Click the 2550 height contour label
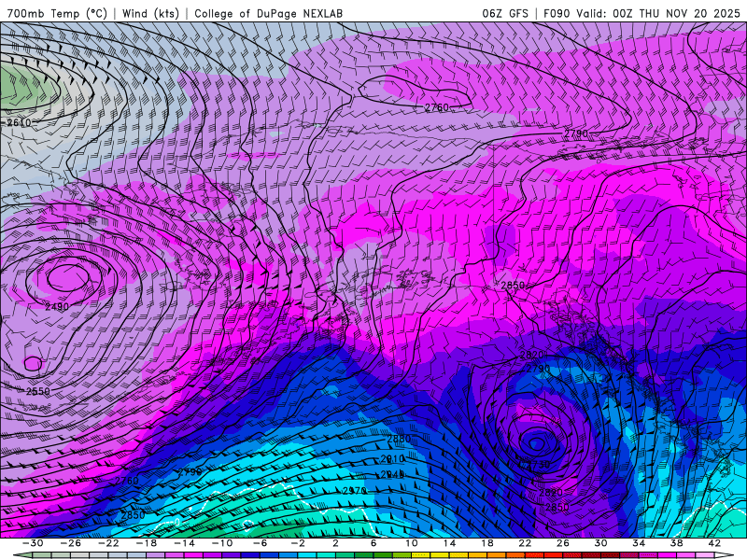The width and height of the screenshot is (747, 560). coord(37,391)
